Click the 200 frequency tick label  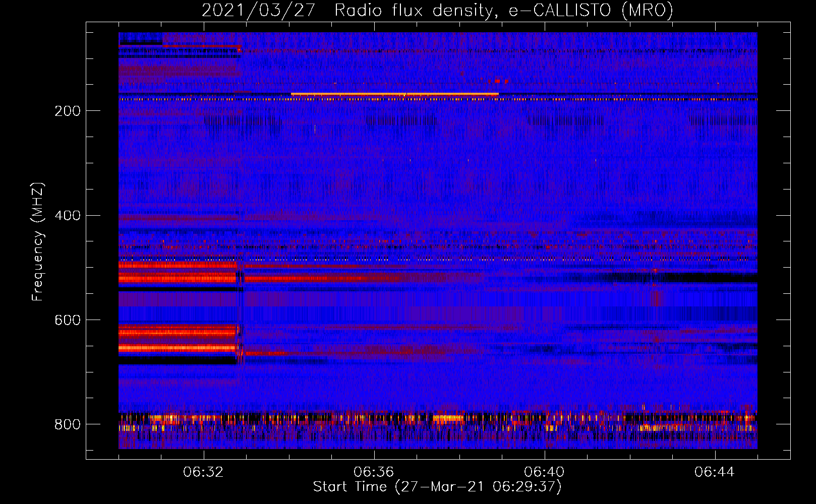click(68, 111)
